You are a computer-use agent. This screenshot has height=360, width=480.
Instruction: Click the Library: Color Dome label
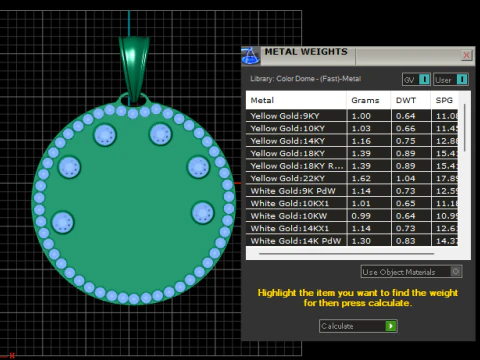click(x=306, y=79)
